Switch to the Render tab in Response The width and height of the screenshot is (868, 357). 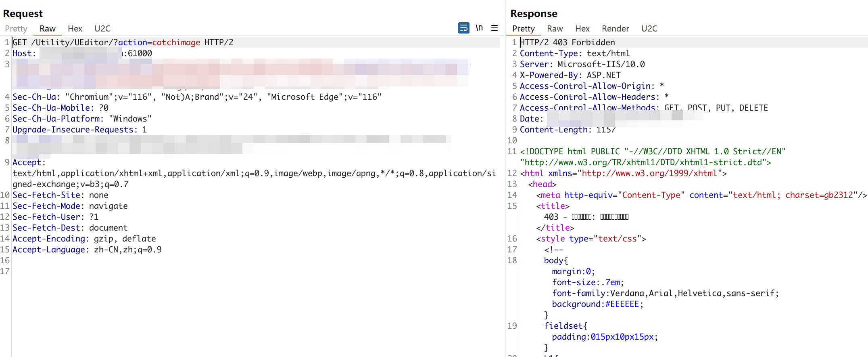[615, 29]
